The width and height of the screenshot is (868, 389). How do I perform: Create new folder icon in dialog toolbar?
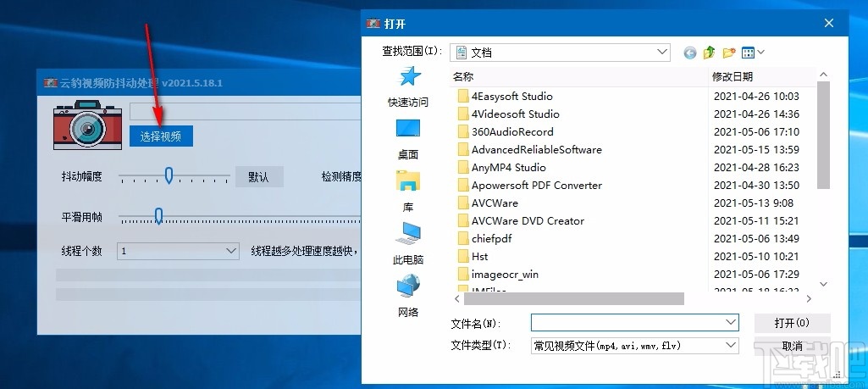[x=729, y=53]
